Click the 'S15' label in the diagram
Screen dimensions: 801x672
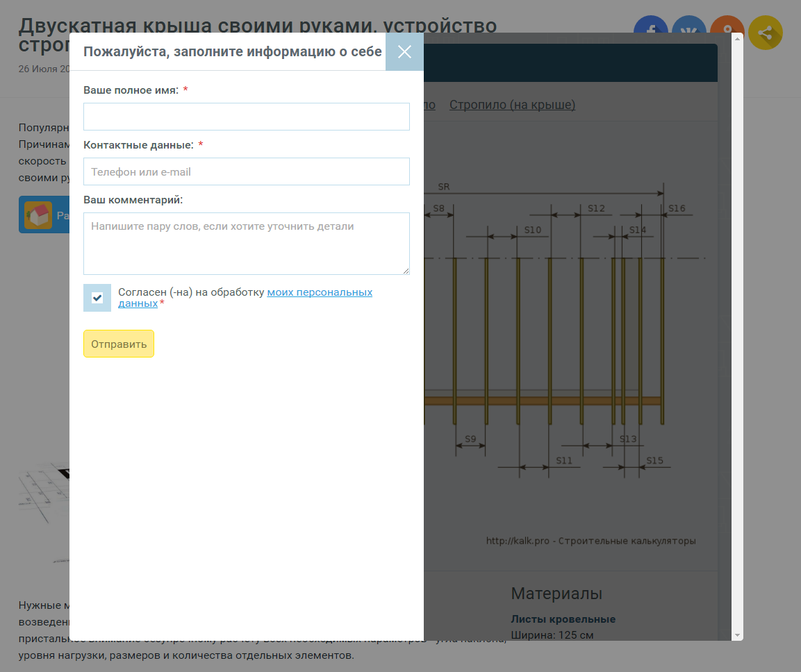pos(655,460)
